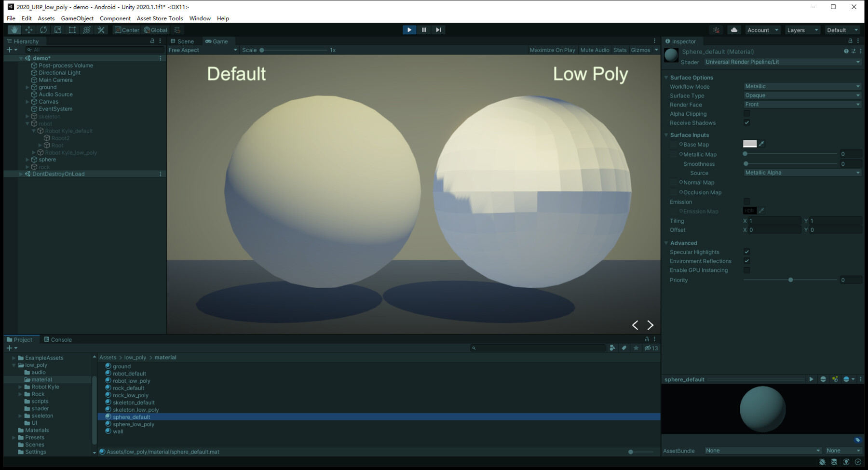Expand the Robot Kyle_low_poly hierarchy item
This screenshot has width=868, height=470.
[33, 152]
